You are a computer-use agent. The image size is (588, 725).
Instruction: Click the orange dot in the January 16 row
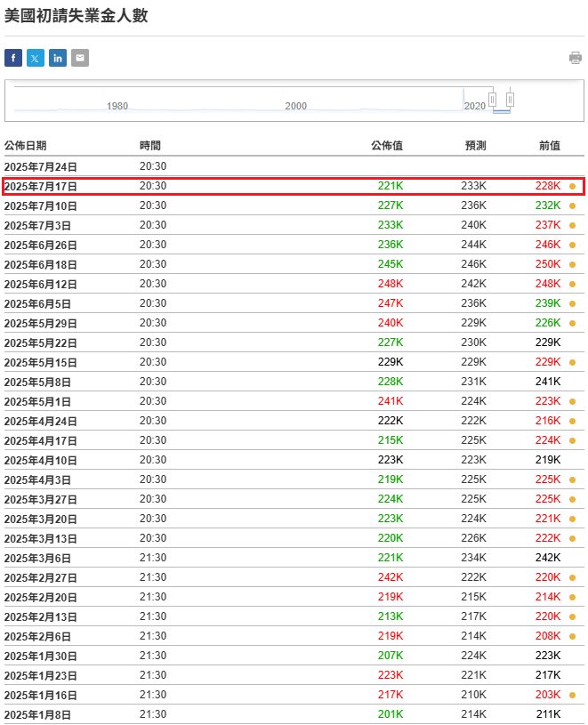pyautogui.click(x=572, y=696)
